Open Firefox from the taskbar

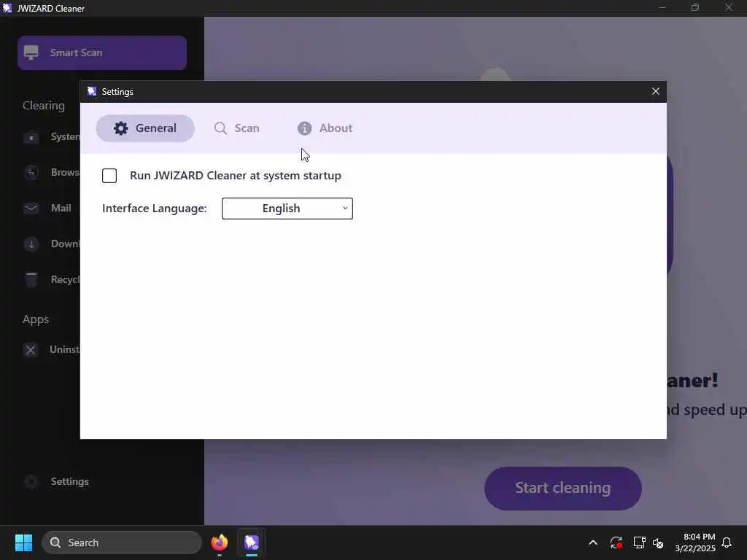coord(220,542)
